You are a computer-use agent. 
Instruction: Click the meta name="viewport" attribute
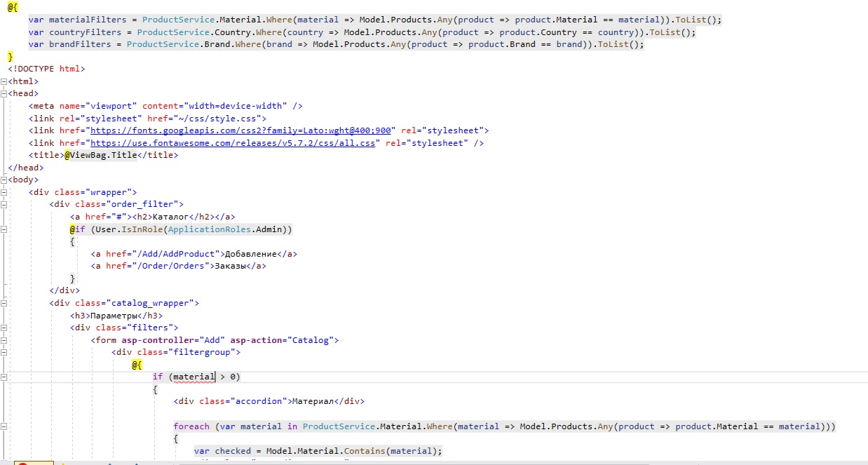pyautogui.click(x=98, y=106)
